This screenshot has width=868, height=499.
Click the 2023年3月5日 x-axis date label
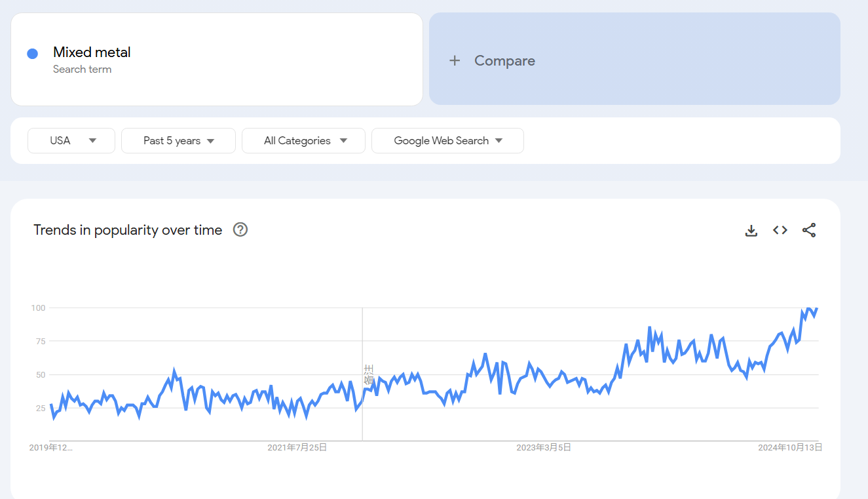point(544,447)
